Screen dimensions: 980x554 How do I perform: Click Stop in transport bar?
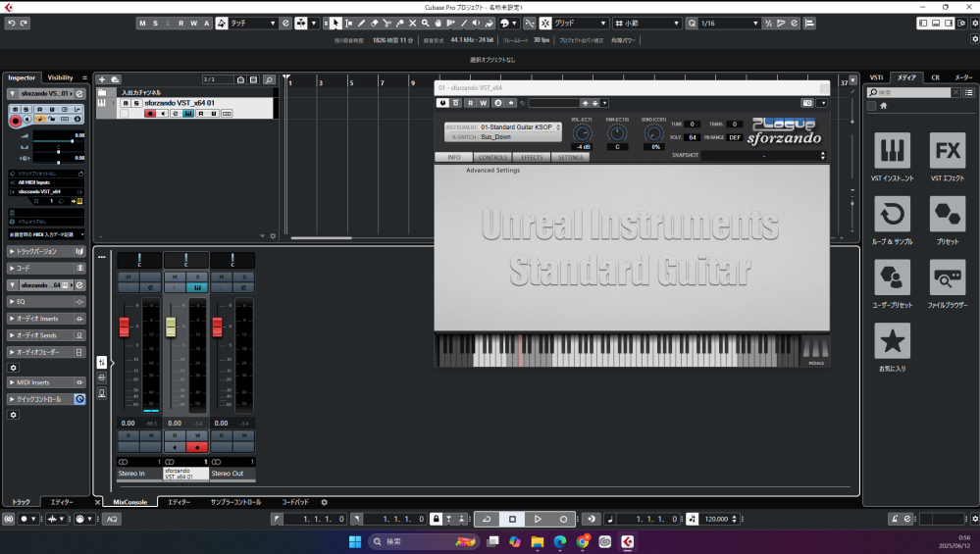tap(512, 519)
